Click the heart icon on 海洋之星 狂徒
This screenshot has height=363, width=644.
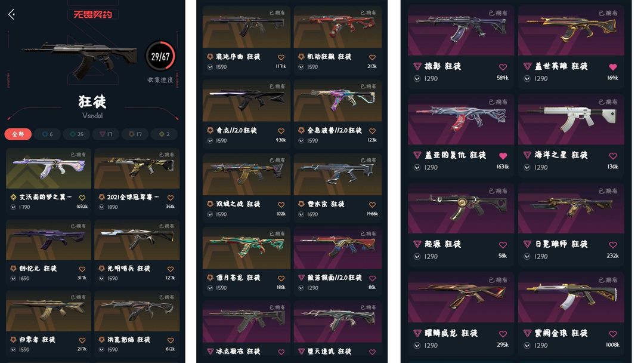click(613, 156)
